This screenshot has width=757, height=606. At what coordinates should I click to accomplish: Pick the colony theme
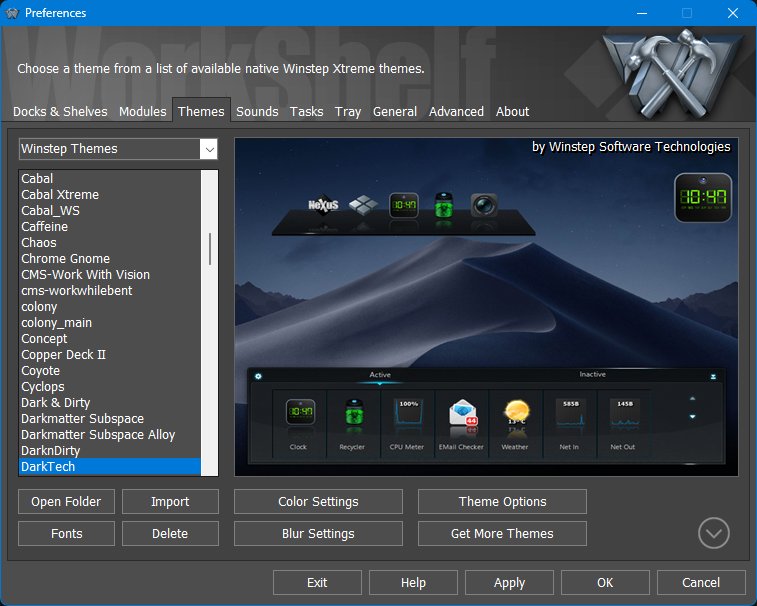110,307
